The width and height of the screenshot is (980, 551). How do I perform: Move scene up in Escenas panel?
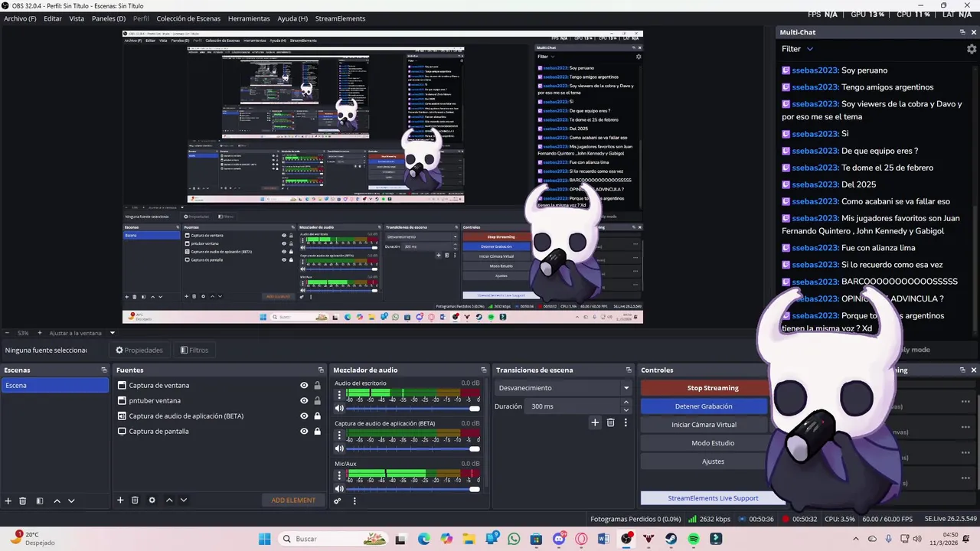[57, 500]
